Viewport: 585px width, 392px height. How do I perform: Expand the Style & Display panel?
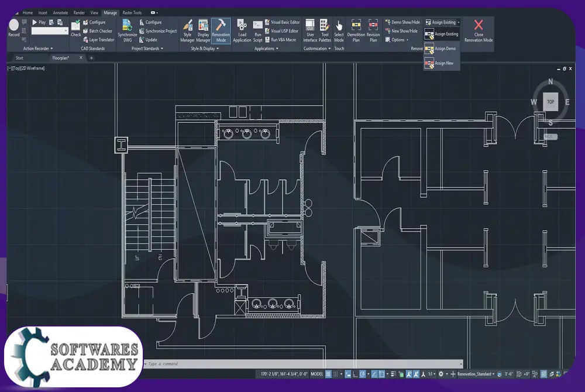(x=204, y=49)
